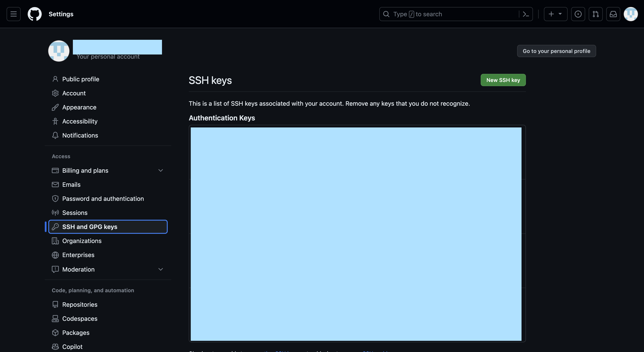Open the hamburger navigation menu
The width and height of the screenshot is (644, 352).
14,14
